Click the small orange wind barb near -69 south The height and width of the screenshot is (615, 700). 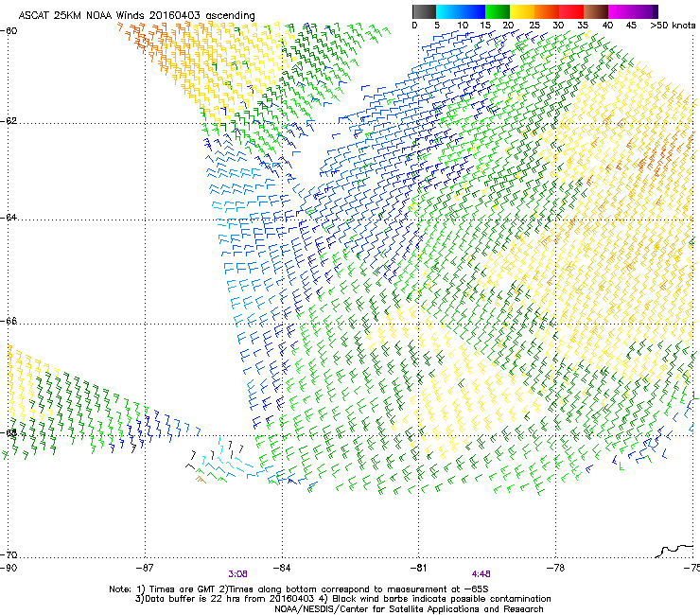coord(201,480)
